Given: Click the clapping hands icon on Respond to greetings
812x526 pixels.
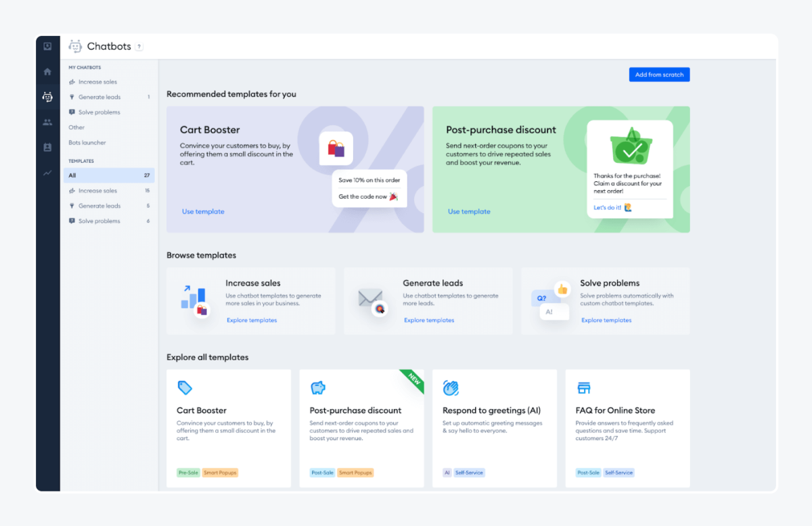Looking at the screenshot, I should click(451, 387).
